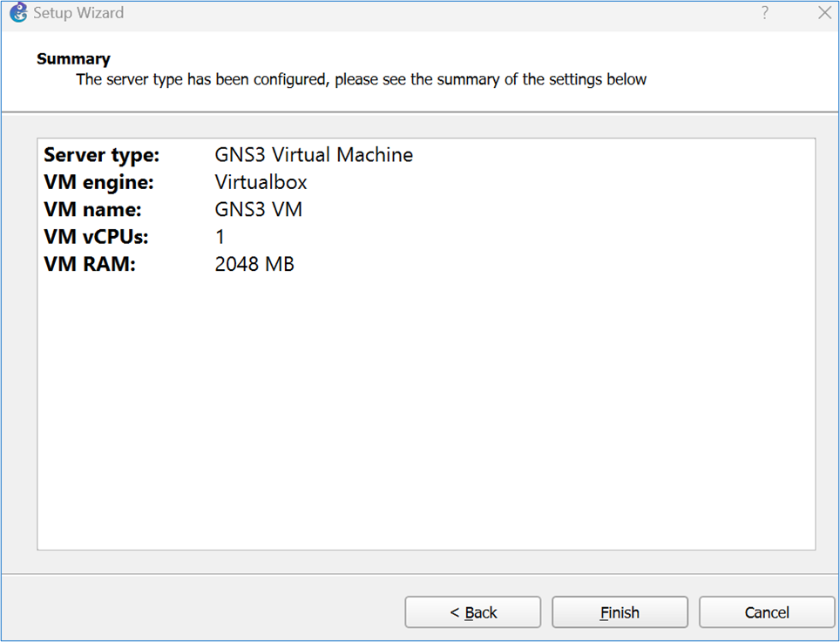The width and height of the screenshot is (840, 642).
Task: Click the GNS3 chameleon title icon
Action: click(18, 12)
